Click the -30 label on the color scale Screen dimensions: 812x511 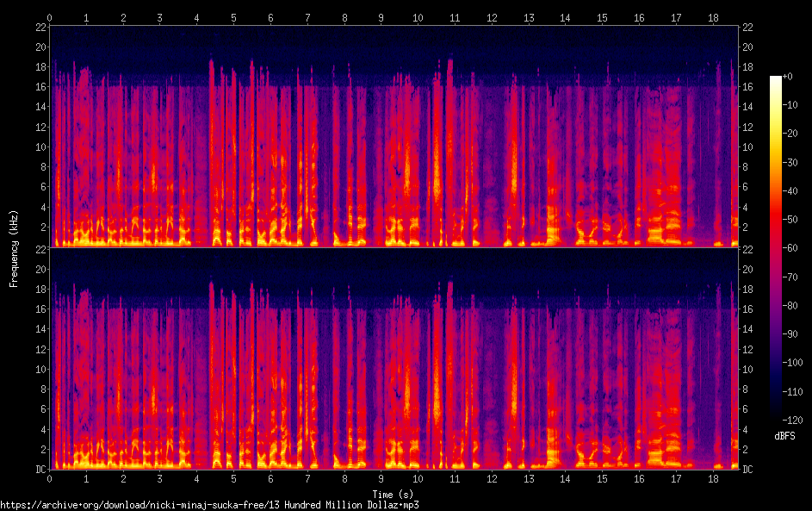790,160
